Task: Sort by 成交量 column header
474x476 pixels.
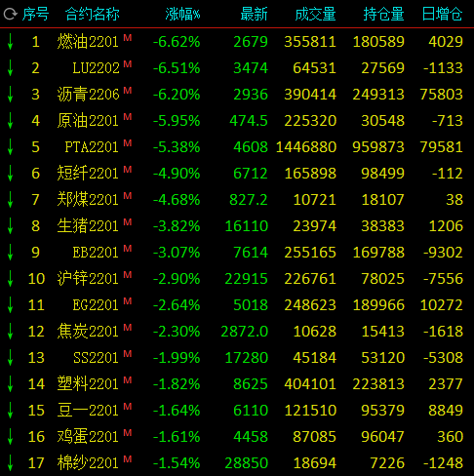Action: 315,15
